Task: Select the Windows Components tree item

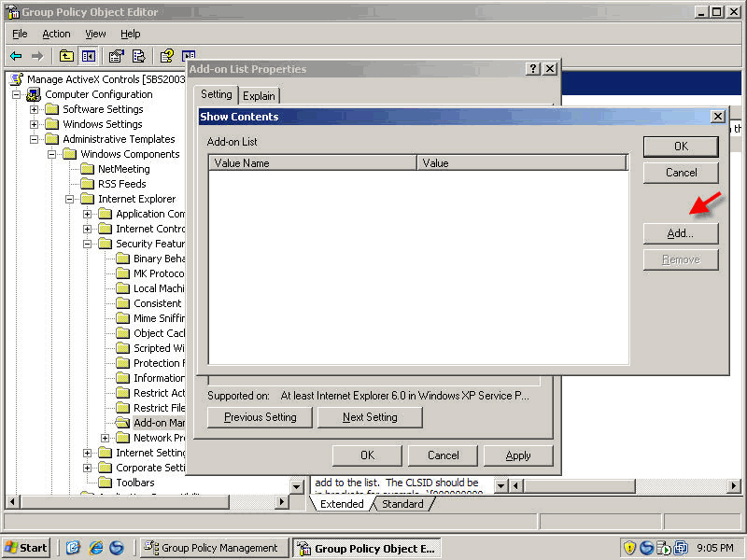Action: pos(130,154)
